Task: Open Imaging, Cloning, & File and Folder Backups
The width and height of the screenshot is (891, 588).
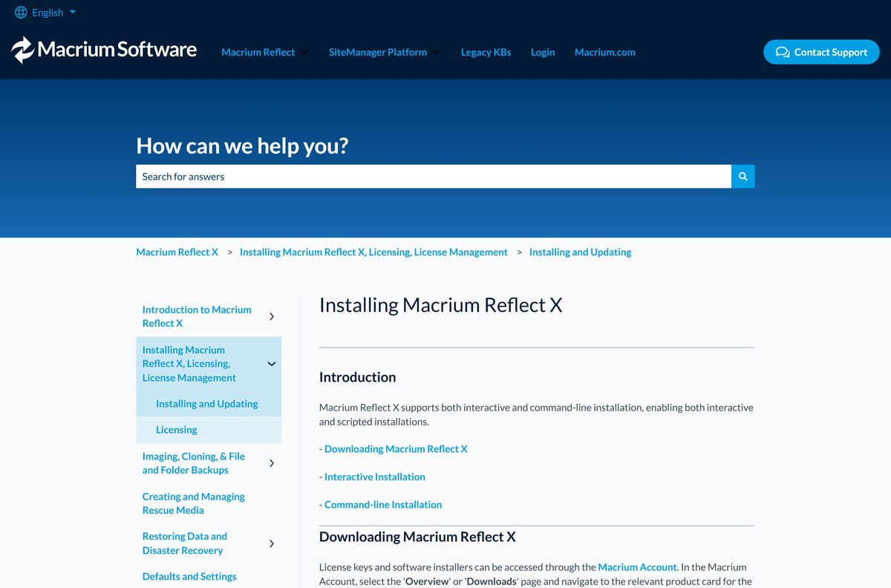Action: 193,463
